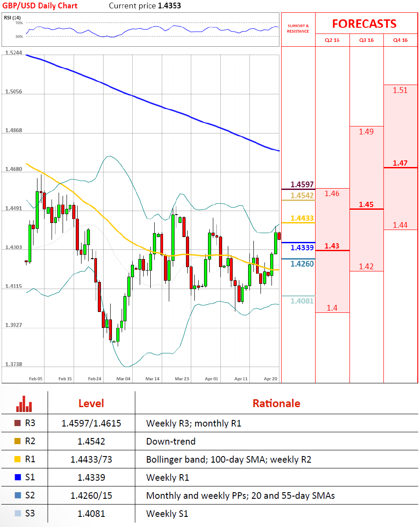Click the 'Weekly R1' rationale text
Screen dimensions: 420x527
point(167,478)
